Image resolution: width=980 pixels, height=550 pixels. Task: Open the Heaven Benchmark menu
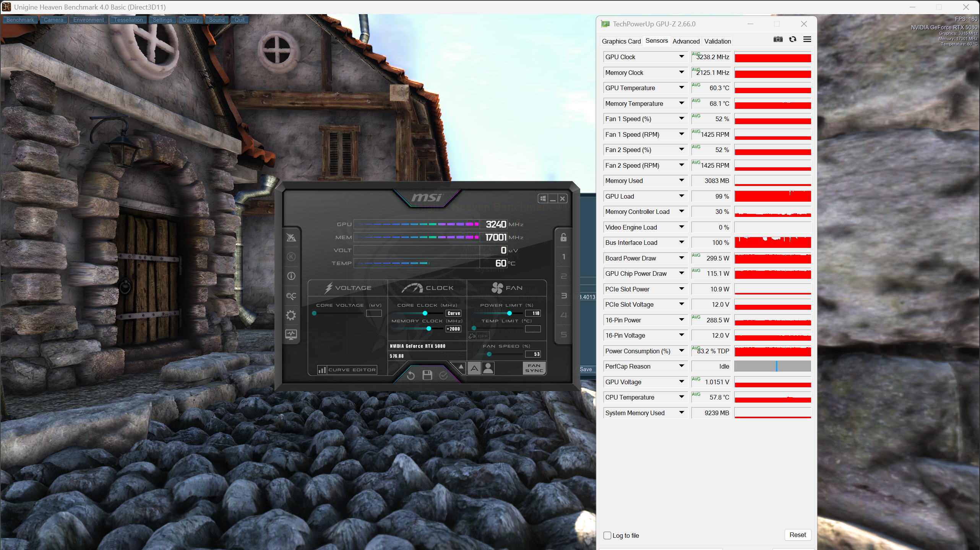tap(20, 20)
